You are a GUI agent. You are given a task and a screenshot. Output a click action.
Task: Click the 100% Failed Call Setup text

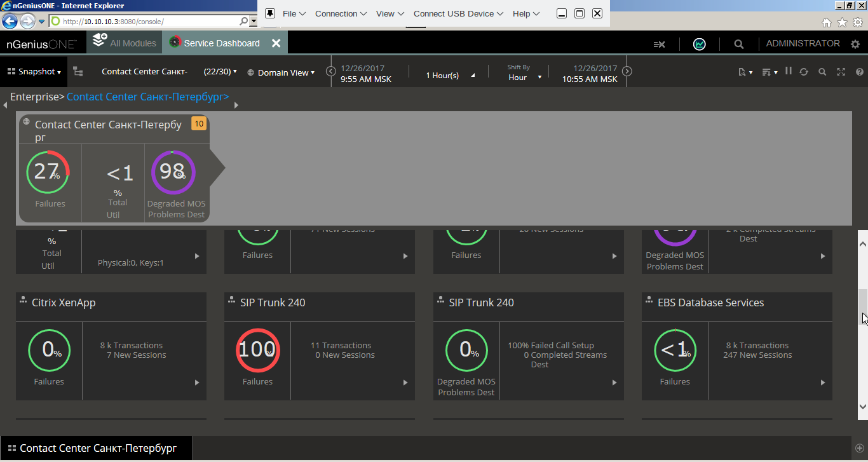pos(551,345)
